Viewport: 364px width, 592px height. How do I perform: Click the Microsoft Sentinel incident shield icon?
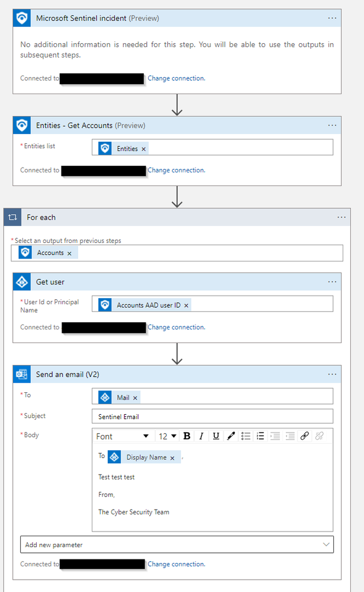pos(22,18)
